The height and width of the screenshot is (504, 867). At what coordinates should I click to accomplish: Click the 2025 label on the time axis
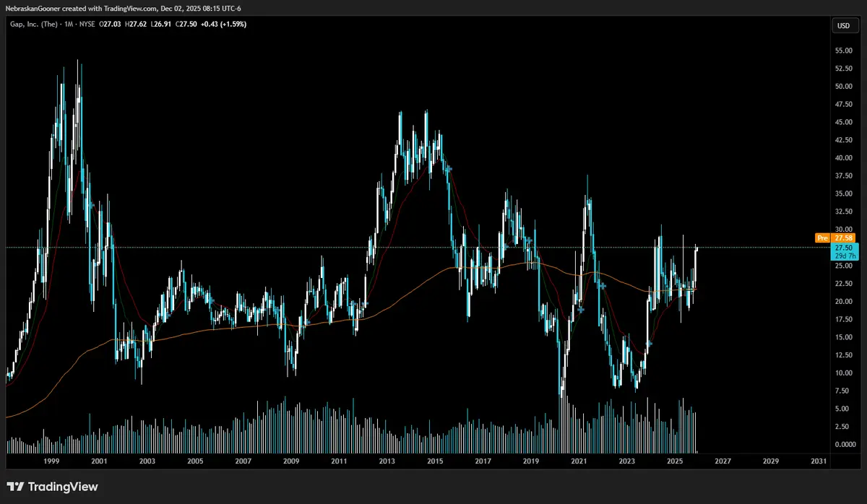(675, 461)
